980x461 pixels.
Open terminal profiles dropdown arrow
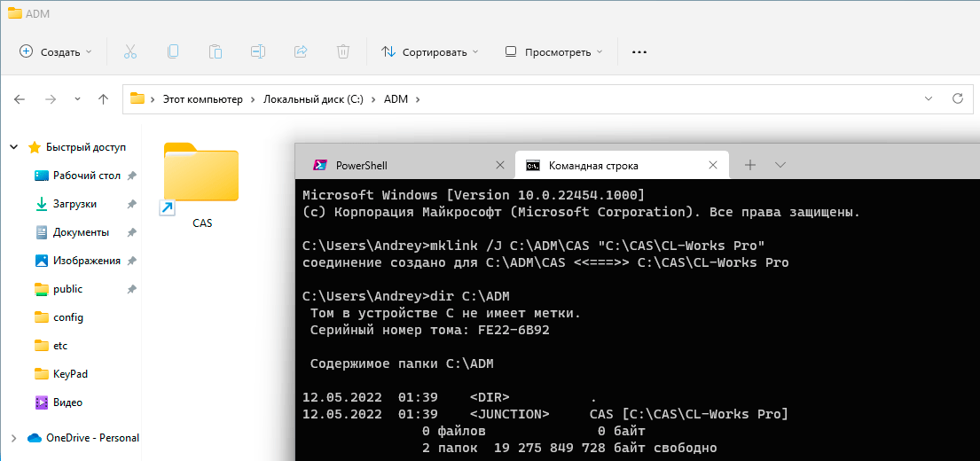coord(780,165)
